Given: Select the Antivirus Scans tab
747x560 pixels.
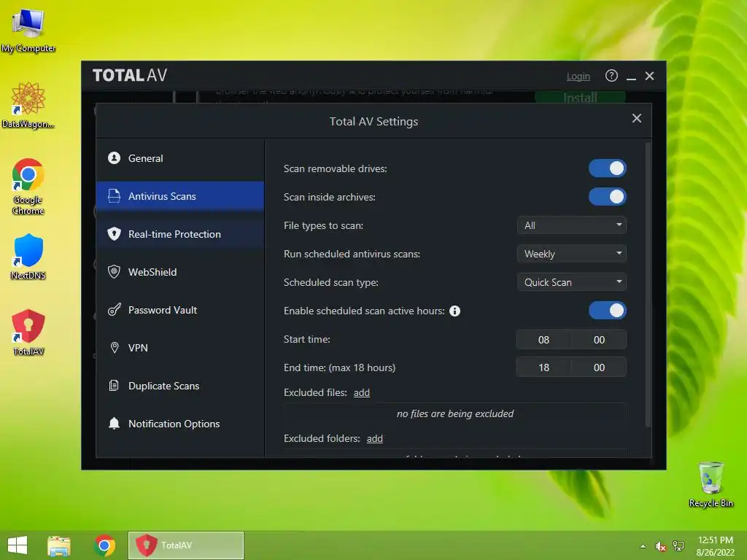Looking at the screenshot, I should (x=180, y=196).
